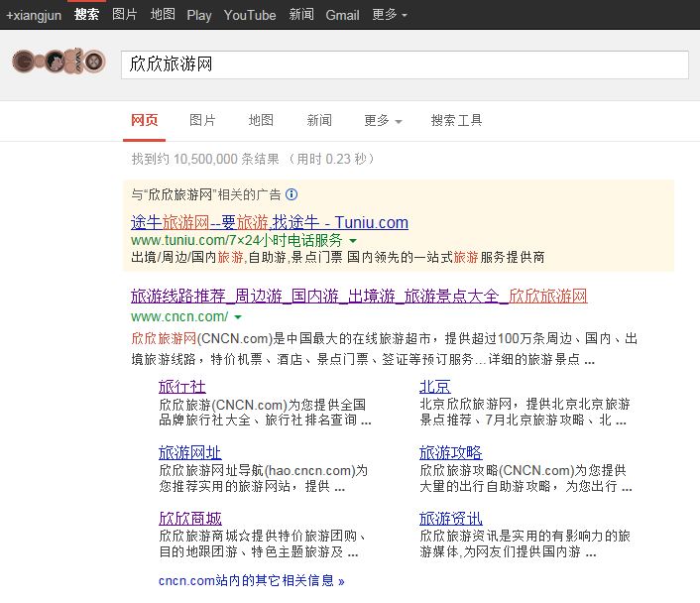Open 搜索工具 options
Viewport: 700px width, 603px height.
456,121
